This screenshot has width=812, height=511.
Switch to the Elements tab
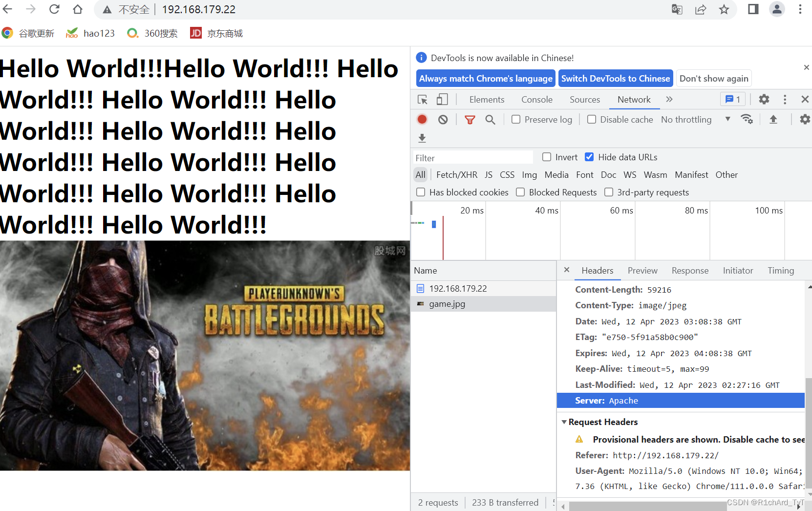pos(487,100)
